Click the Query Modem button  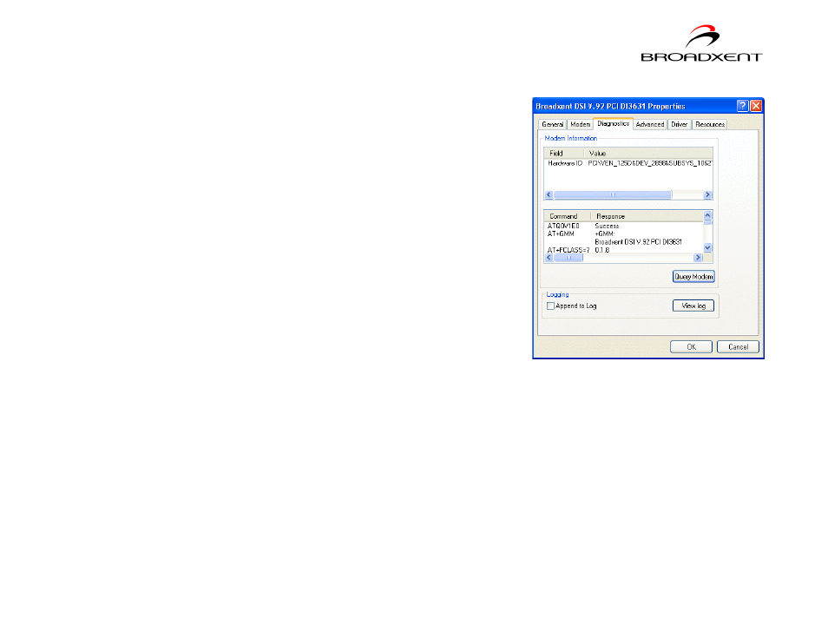click(x=693, y=277)
